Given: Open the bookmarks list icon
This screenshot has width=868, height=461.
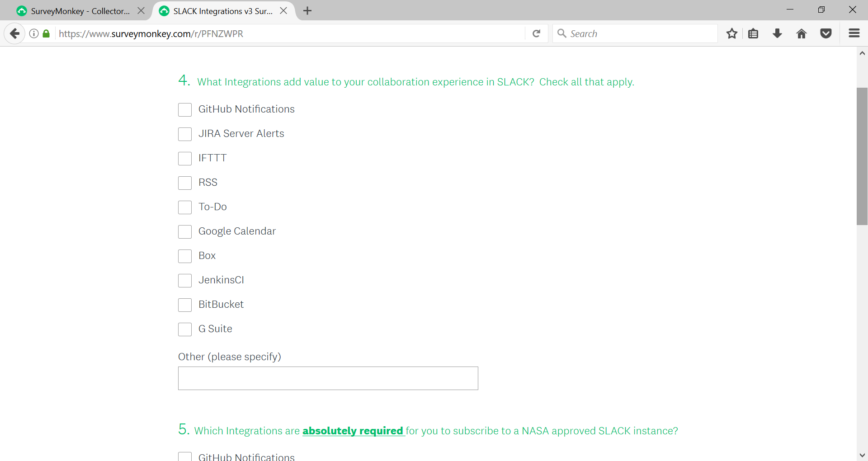Looking at the screenshot, I should (753, 33).
